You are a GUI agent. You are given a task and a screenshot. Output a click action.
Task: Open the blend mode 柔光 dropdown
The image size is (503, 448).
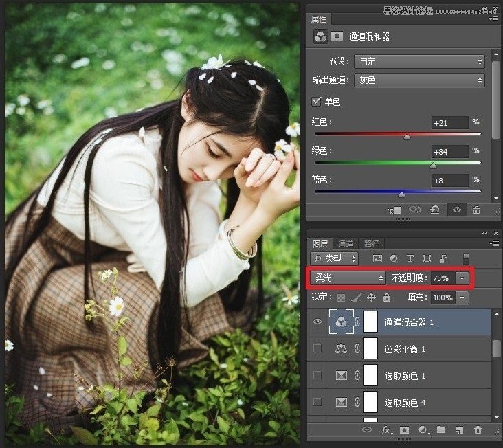[x=348, y=278]
